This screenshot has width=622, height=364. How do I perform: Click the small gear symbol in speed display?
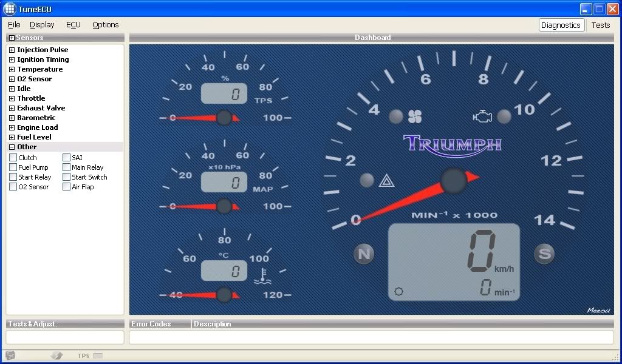pyautogui.click(x=398, y=292)
